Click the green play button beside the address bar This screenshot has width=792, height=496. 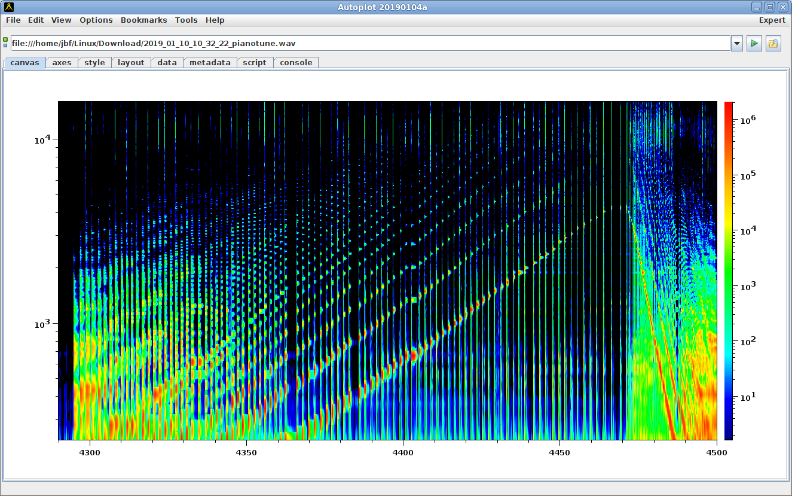pyautogui.click(x=754, y=43)
